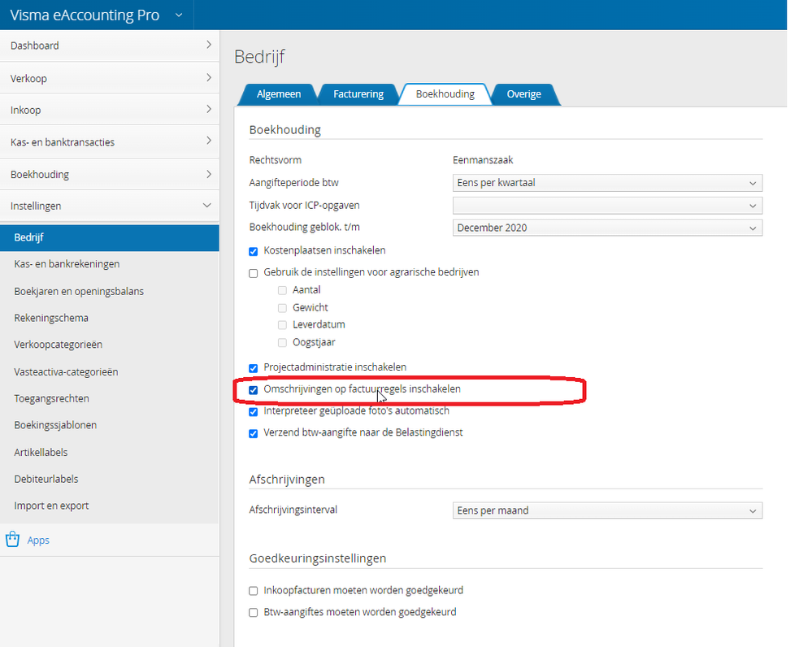Open the Afschrijvingsinterval dropdown
Viewport: 812px width, 647px height.
(x=606, y=510)
